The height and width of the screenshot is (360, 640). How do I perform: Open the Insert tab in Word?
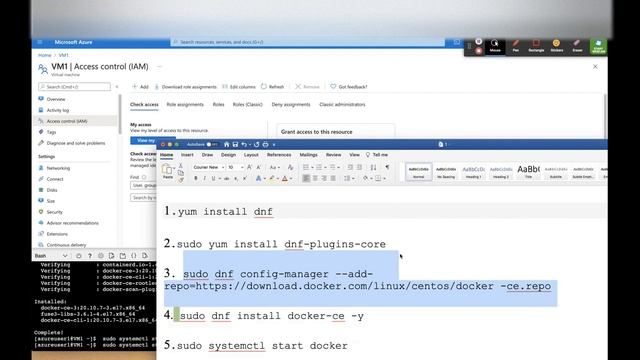[x=187, y=155]
